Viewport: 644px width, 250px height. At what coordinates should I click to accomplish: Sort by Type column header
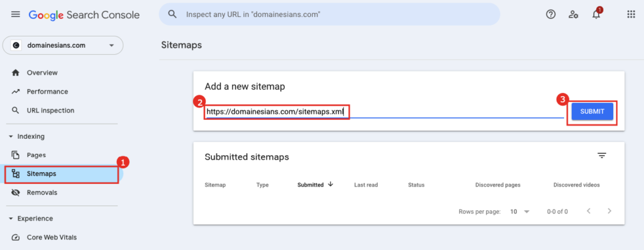(x=262, y=185)
